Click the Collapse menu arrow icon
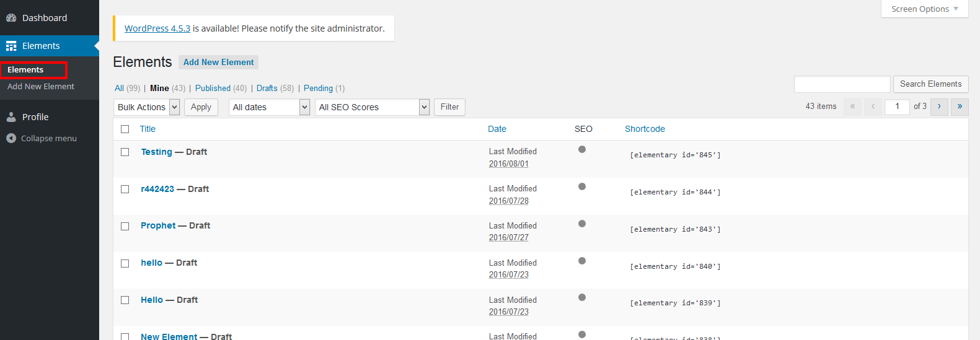Image resolution: width=980 pixels, height=340 pixels. [x=11, y=138]
